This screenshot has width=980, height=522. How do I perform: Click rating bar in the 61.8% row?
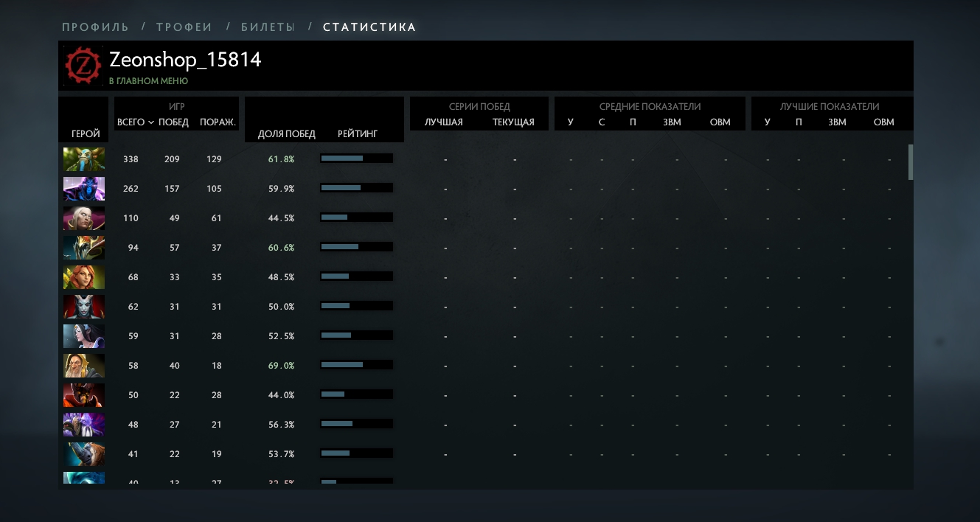(356, 159)
